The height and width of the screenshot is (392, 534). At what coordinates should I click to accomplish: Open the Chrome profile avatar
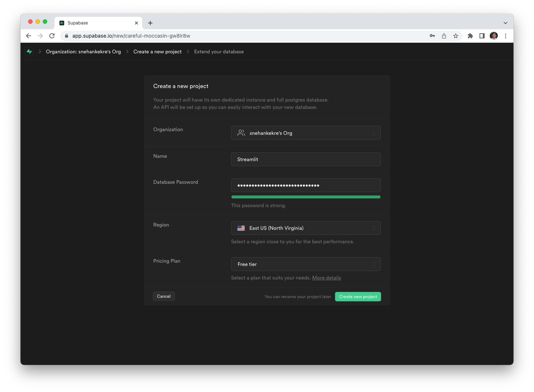494,36
